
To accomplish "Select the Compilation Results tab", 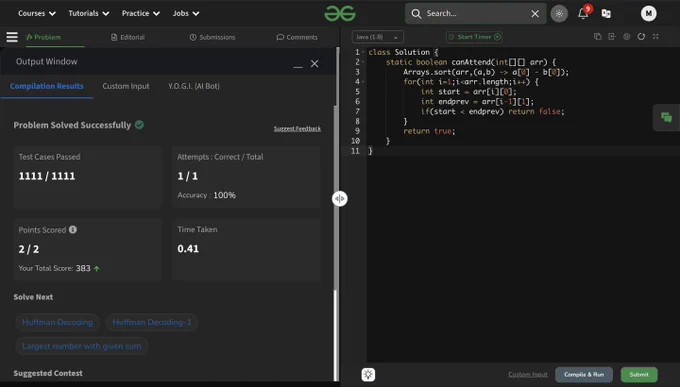I will pos(46,86).
